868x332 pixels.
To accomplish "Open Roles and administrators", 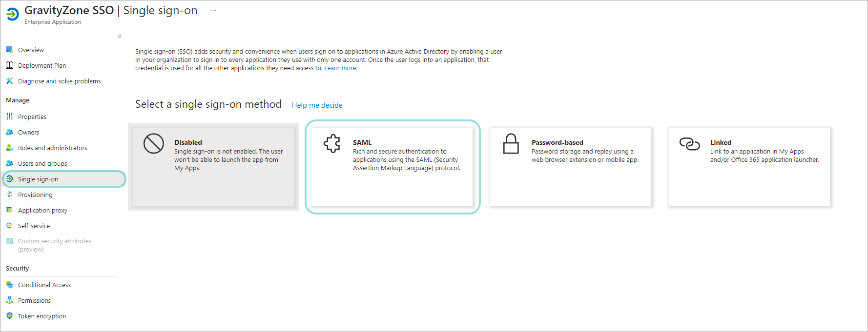I will pos(53,148).
